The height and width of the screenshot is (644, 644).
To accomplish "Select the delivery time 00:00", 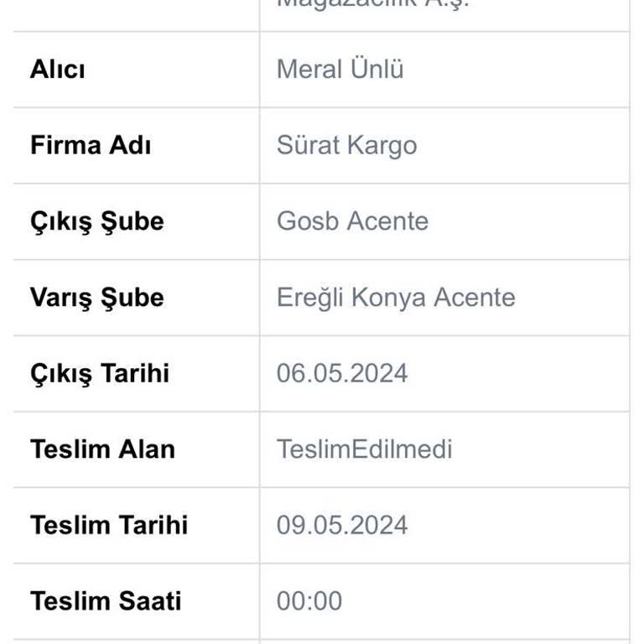I will click(309, 601).
